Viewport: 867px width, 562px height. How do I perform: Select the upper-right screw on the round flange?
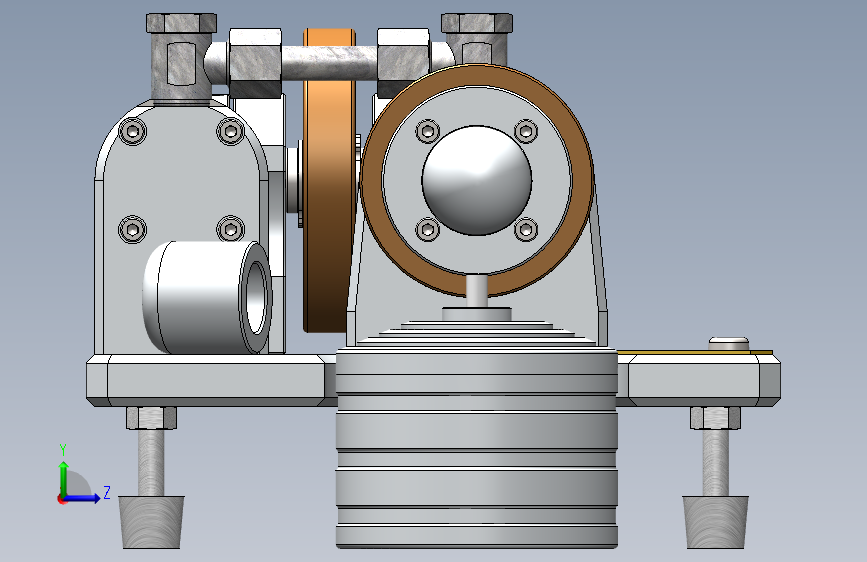click(x=525, y=132)
